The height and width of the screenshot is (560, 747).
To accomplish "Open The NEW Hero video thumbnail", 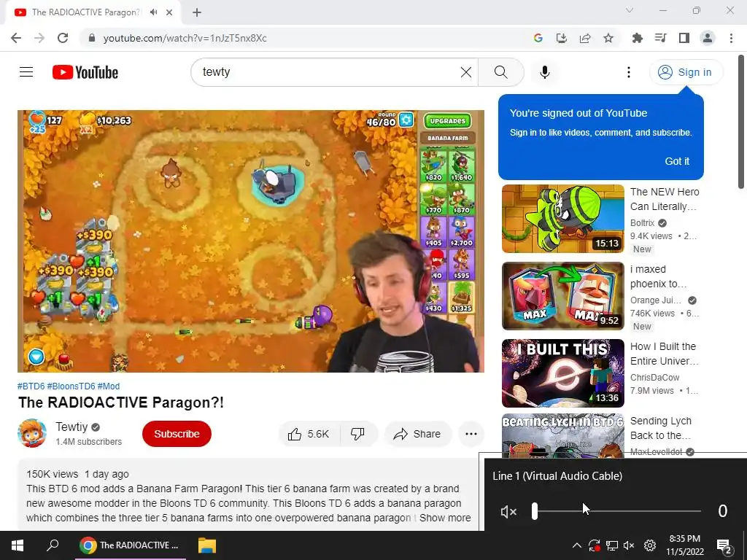I will [x=562, y=219].
